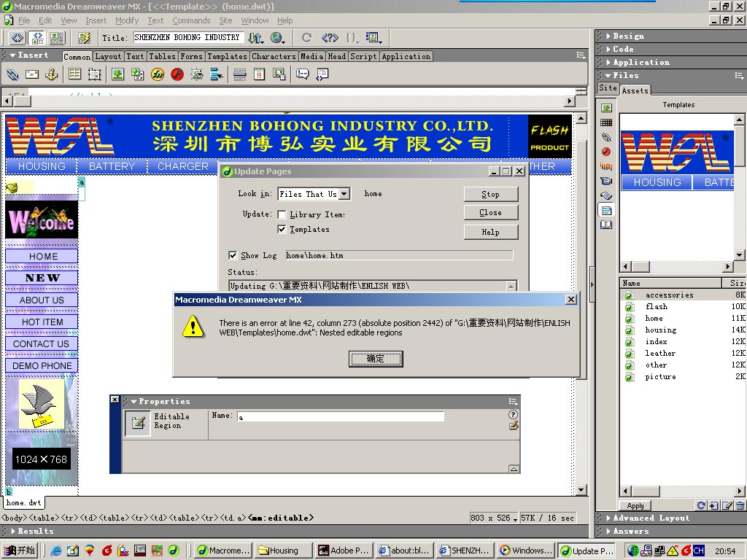Click the 确定 button in error dialog
This screenshot has width=747, height=560.
pos(375,359)
